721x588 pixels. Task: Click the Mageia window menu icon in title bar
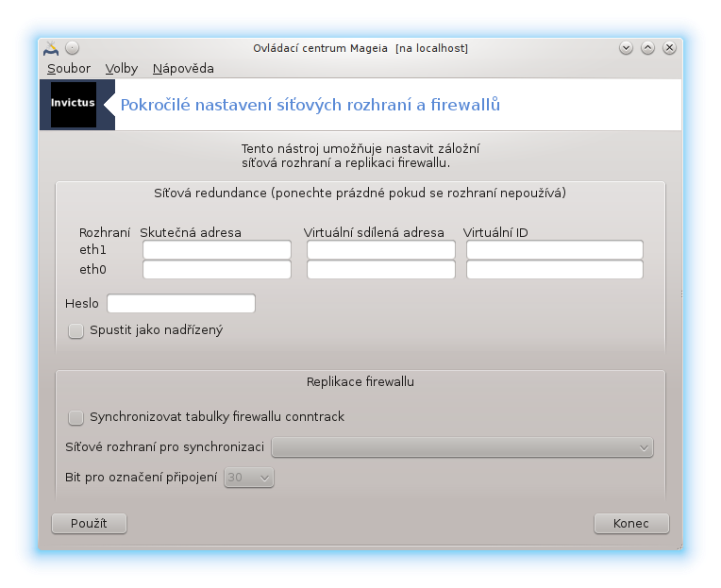click(51, 48)
